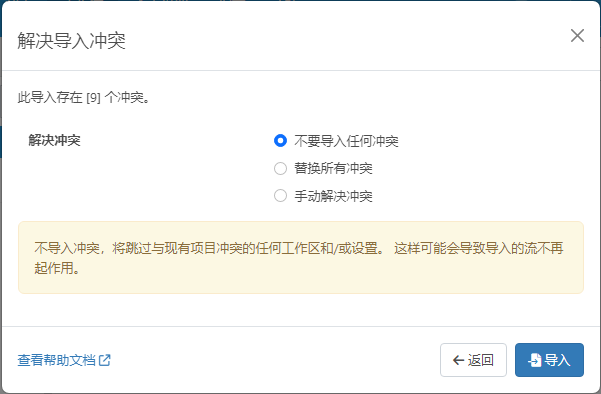Select the 不要导入任何冲突 radio button
The image size is (601, 394).
(280, 141)
